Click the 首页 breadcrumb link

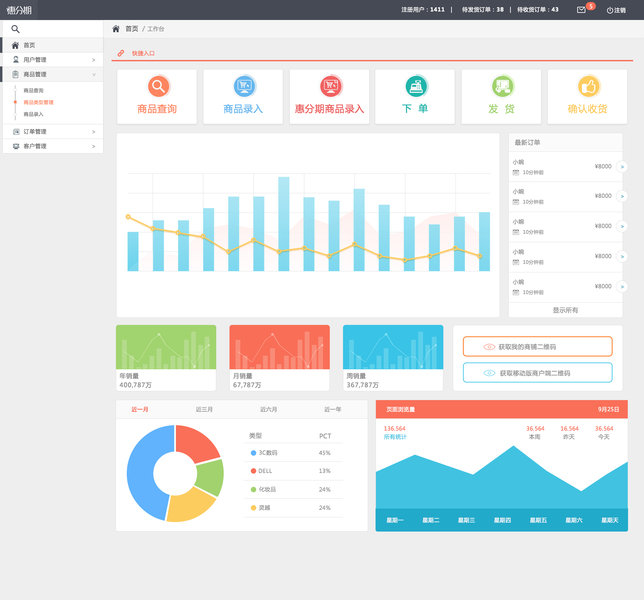pyautogui.click(x=131, y=29)
